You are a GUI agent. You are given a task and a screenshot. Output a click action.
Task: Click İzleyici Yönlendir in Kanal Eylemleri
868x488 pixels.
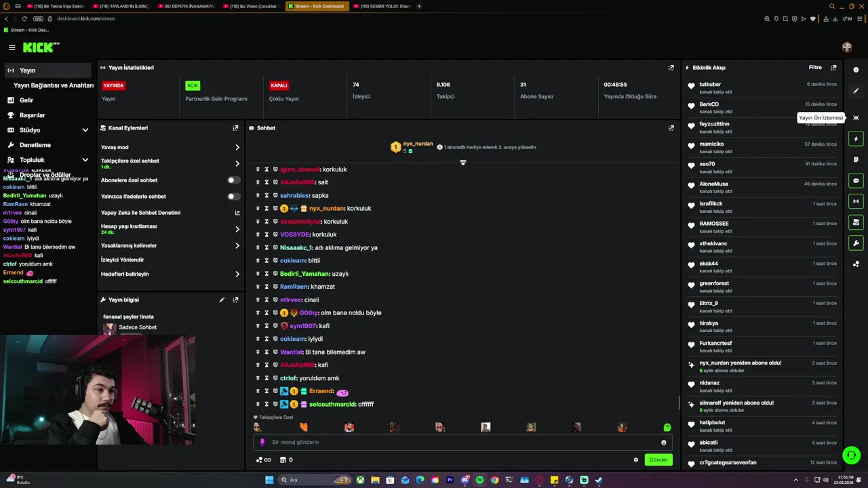[123, 260]
